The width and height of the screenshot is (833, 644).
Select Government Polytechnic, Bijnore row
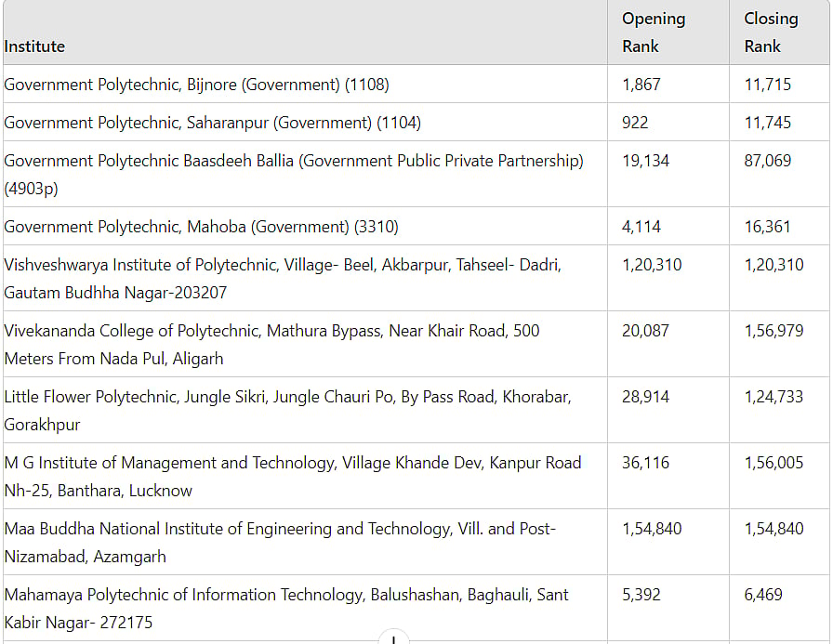(x=196, y=85)
